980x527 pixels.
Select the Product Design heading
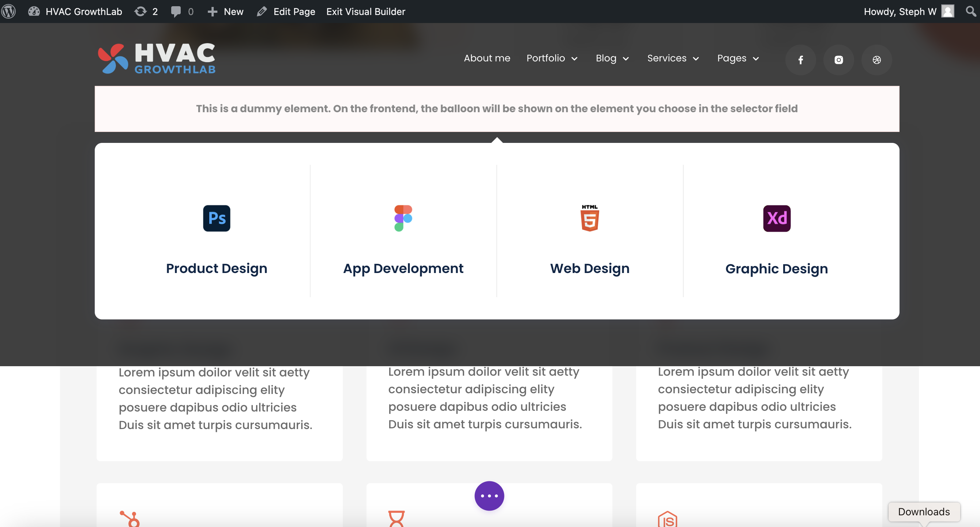tap(217, 268)
